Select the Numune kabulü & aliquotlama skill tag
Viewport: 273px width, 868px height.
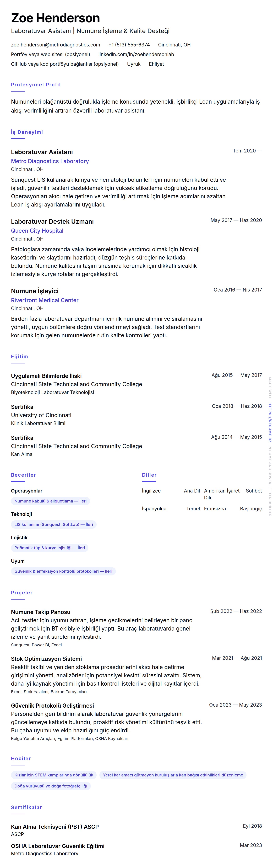pos(51,501)
